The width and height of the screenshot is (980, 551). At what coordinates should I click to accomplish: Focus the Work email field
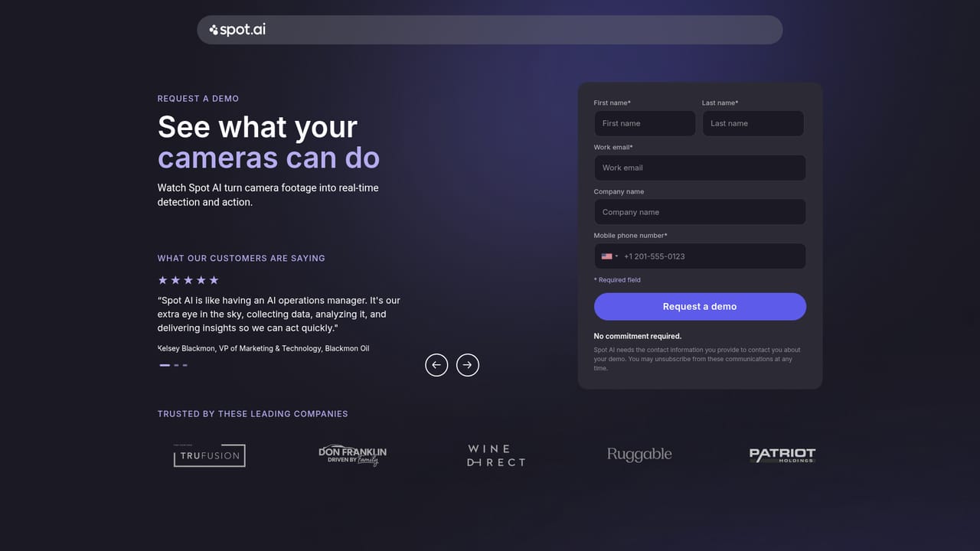(x=700, y=168)
